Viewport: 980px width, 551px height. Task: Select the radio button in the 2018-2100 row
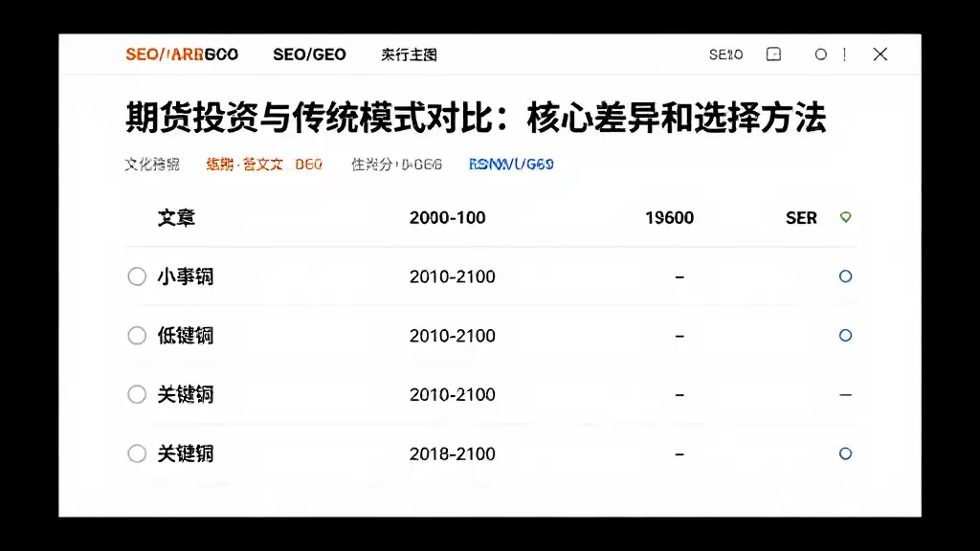pos(137,453)
